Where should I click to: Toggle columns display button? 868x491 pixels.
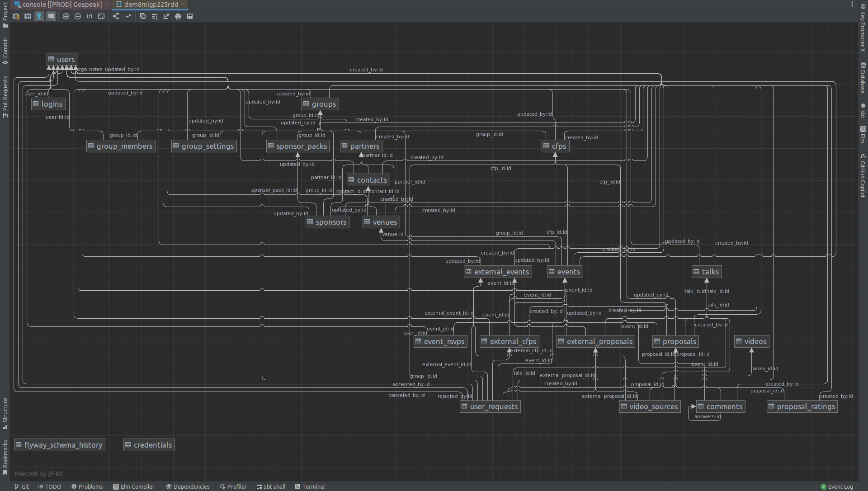28,16
